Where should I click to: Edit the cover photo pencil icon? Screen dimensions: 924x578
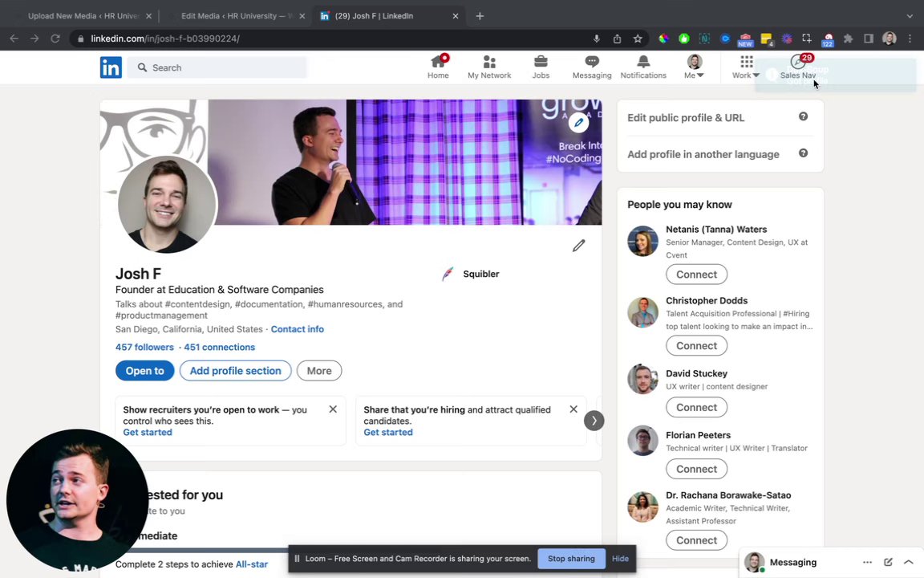click(578, 123)
